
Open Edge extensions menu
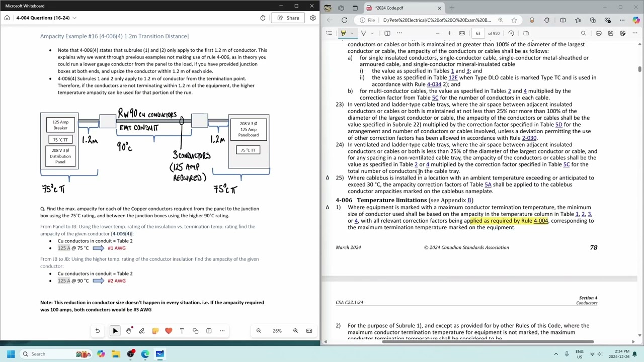point(547,20)
